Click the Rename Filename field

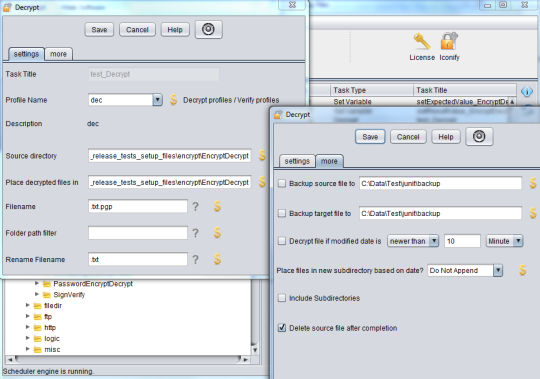tap(138, 260)
